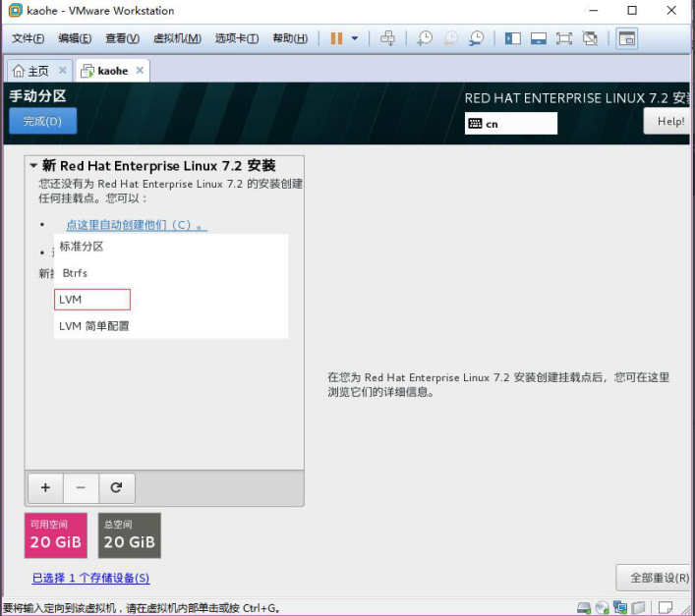Open the snapshot manager with wrench clock icon
This screenshot has width=695, height=616.
[476, 38]
